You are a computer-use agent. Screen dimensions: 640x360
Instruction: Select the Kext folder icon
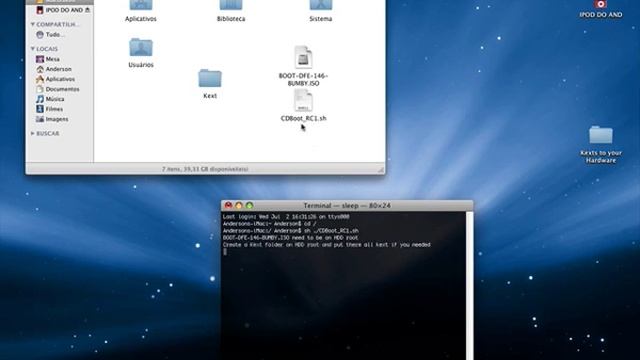coord(210,78)
